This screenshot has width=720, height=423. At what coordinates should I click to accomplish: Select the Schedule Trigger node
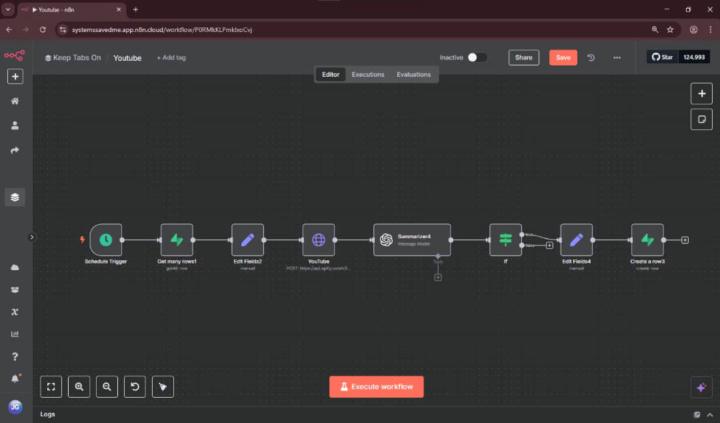(x=106, y=240)
